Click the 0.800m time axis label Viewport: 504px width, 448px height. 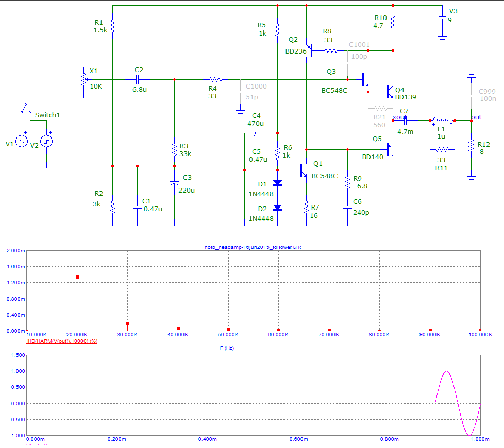coord(389,439)
